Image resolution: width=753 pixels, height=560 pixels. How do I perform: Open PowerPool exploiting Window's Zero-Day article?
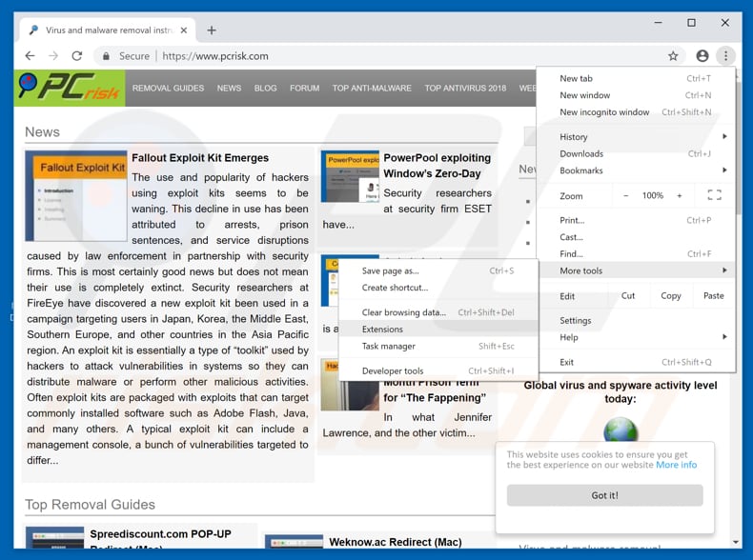437,166
